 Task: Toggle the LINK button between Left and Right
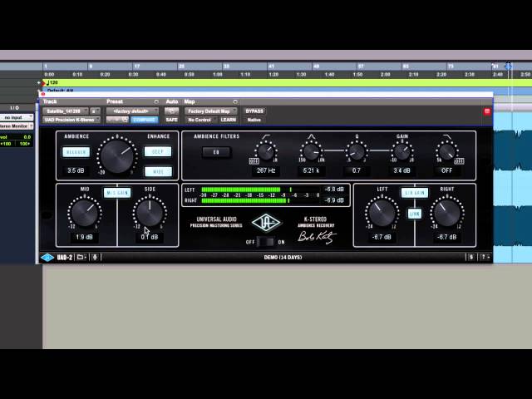click(x=415, y=214)
